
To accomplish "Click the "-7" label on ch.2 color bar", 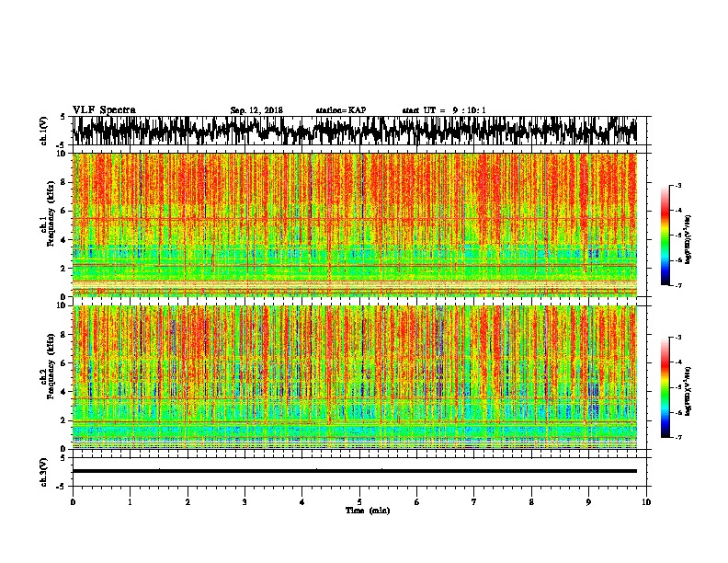I will click(678, 437).
